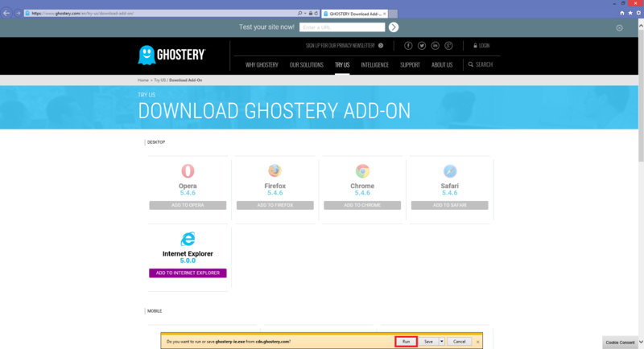Click the browser back arrow button

tap(7, 13)
